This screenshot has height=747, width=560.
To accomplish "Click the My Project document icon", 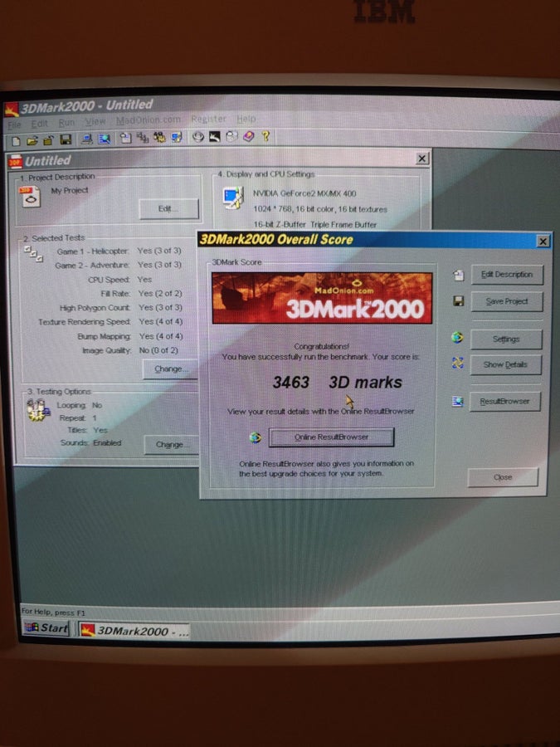I will click(x=30, y=196).
